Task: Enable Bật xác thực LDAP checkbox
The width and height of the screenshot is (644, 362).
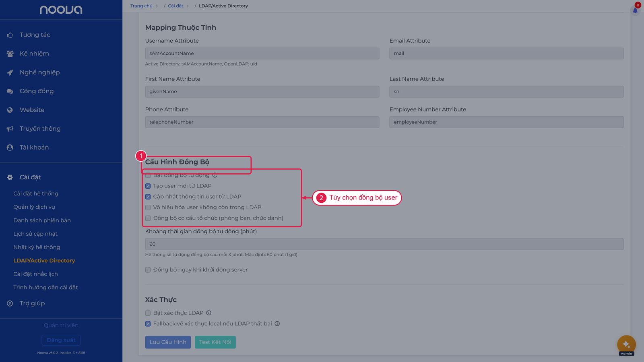Action: tap(148, 313)
